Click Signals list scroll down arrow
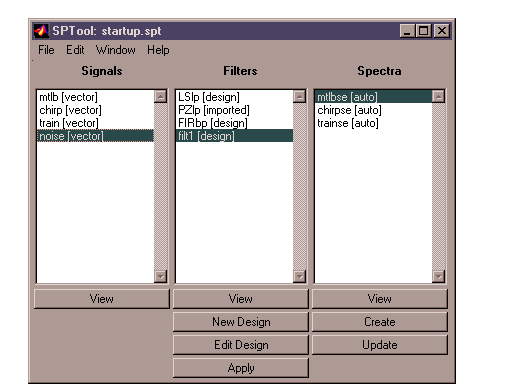 (161, 276)
